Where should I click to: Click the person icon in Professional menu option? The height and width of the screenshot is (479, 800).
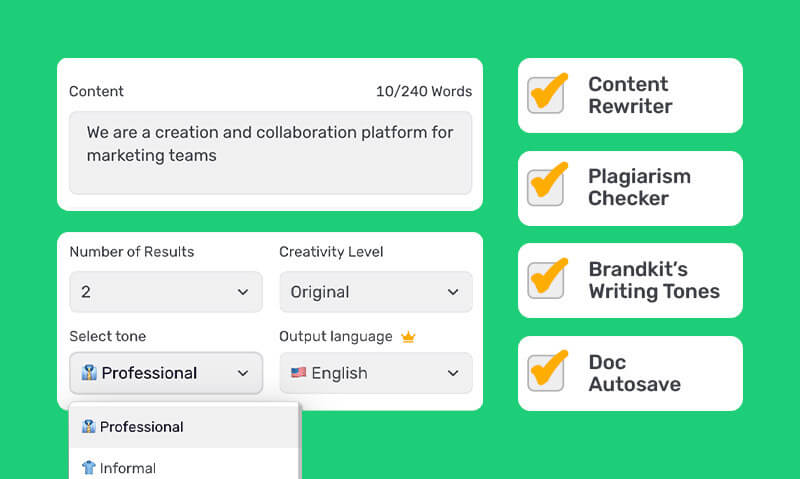(88, 427)
